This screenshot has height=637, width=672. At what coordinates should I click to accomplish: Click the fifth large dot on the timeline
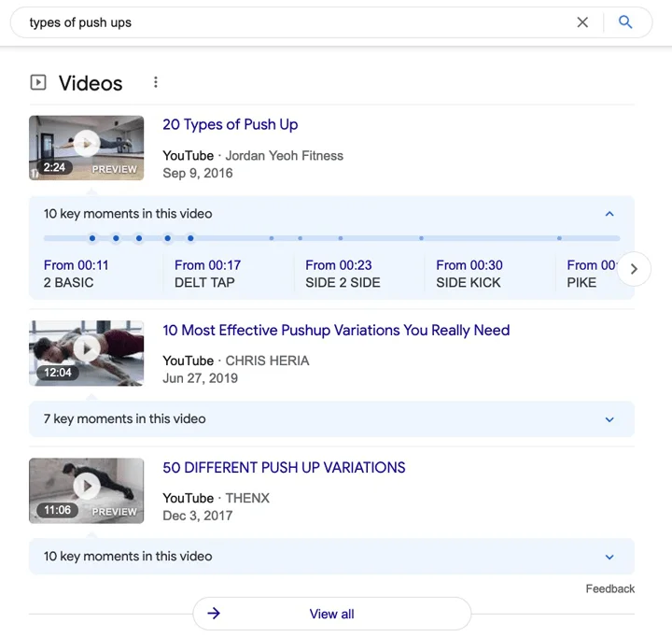[x=190, y=238]
